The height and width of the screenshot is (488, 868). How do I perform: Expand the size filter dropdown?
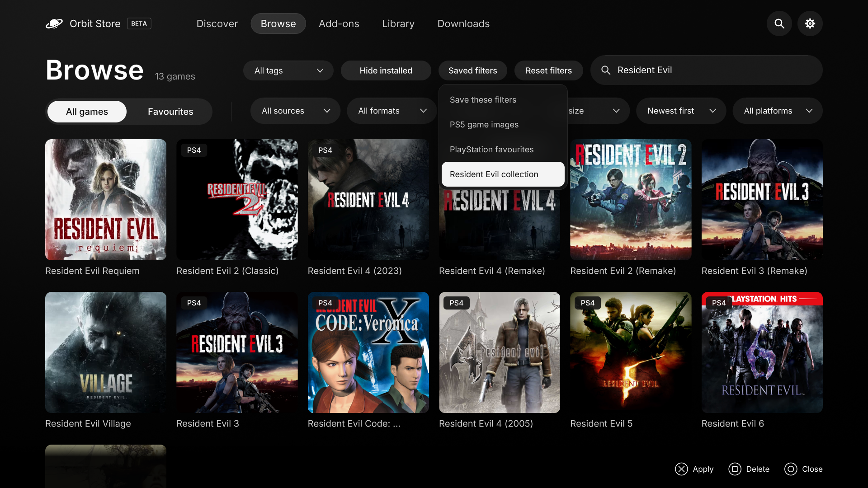click(x=598, y=111)
